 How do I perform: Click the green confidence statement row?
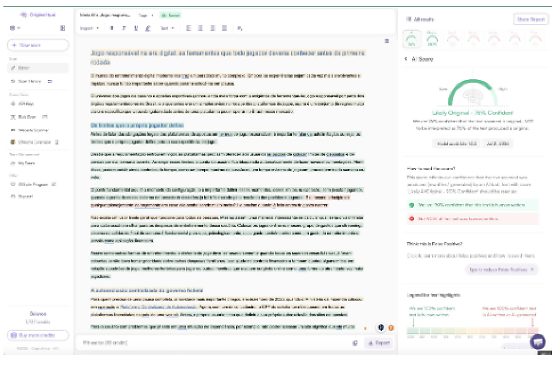472,205
